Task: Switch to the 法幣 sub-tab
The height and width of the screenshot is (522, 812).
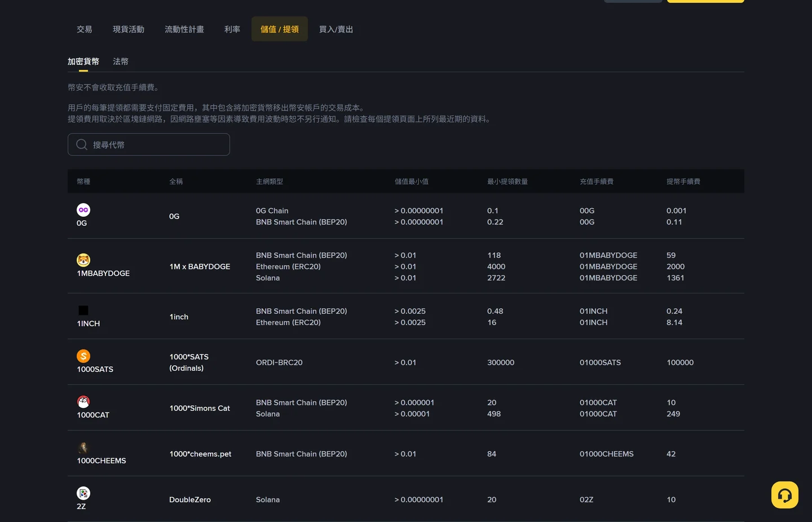Action: pyautogui.click(x=121, y=62)
